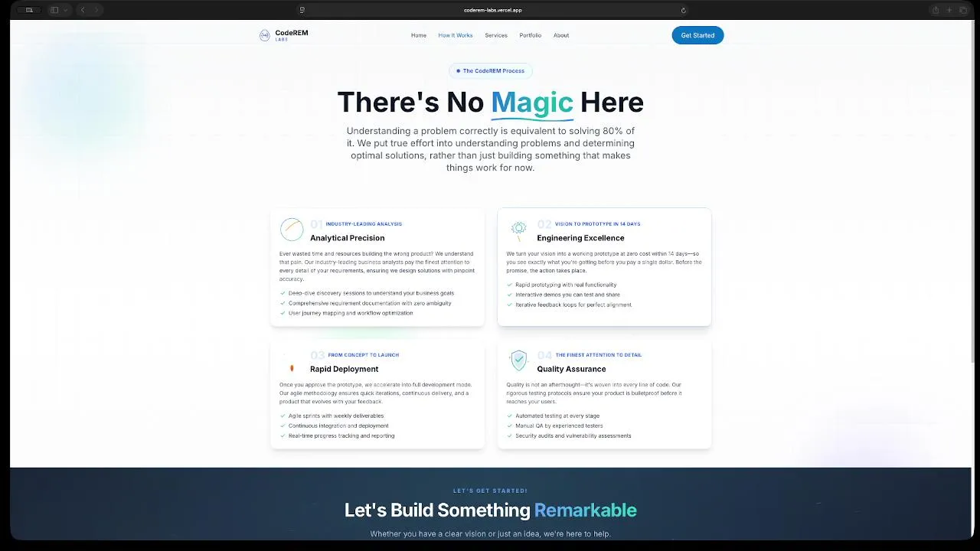
Task: Click checkmark beside User journey mapping
Action: click(x=283, y=313)
